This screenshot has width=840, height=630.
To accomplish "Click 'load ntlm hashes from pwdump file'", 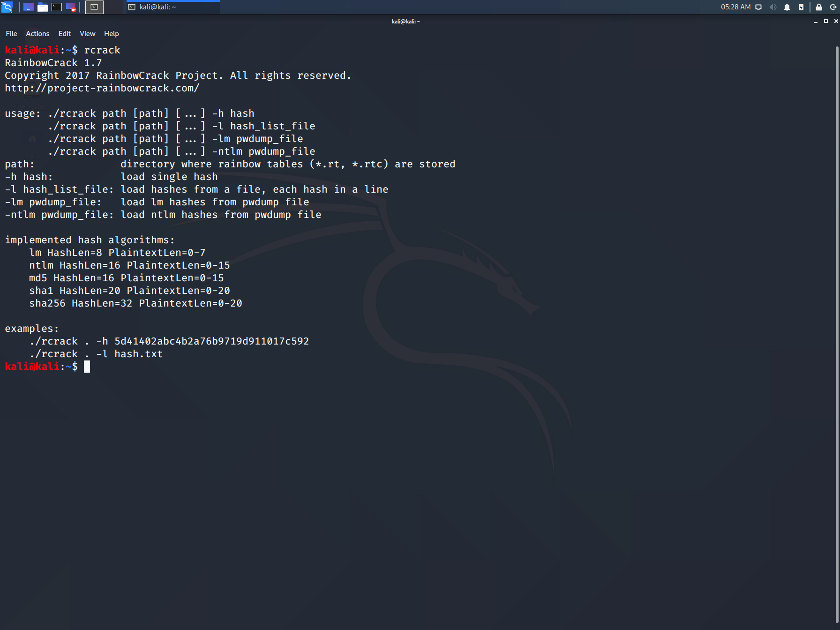I will pos(221,215).
